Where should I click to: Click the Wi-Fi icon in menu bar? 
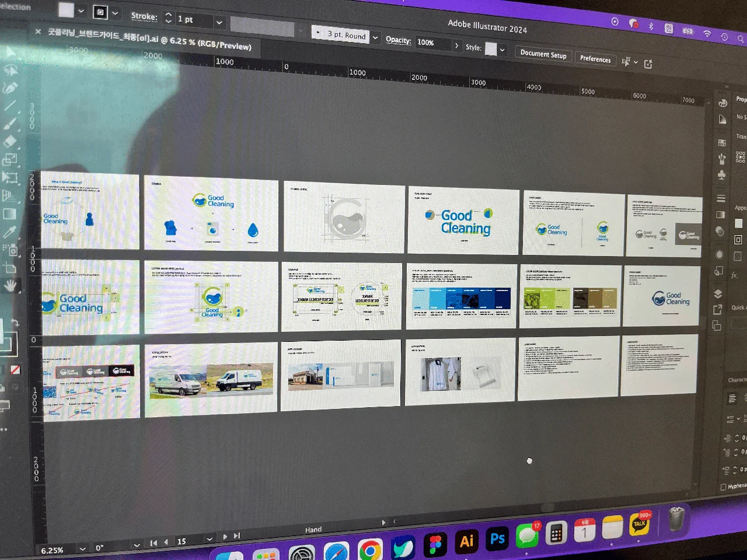[707, 34]
